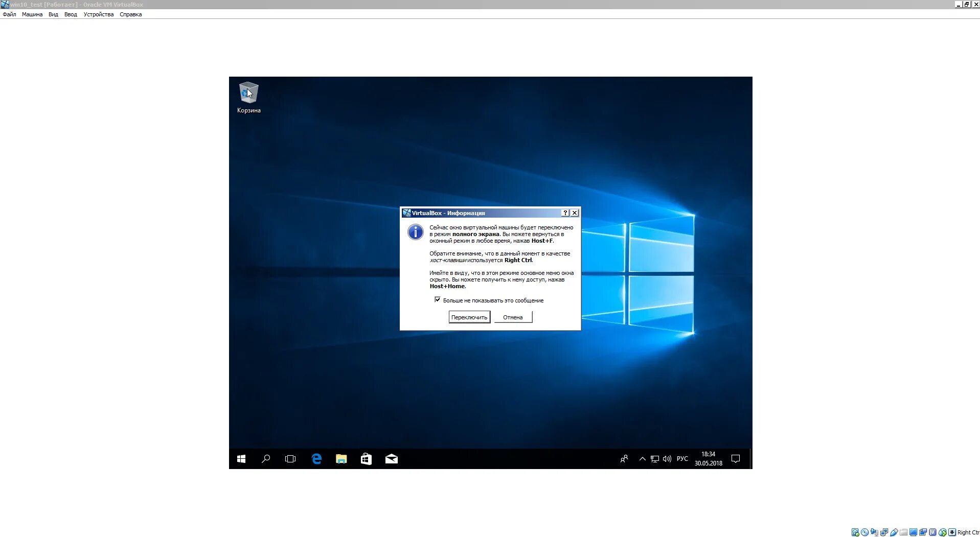The image size is (980, 537).
Task: Open the Машина menu
Action: tap(32, 14)
